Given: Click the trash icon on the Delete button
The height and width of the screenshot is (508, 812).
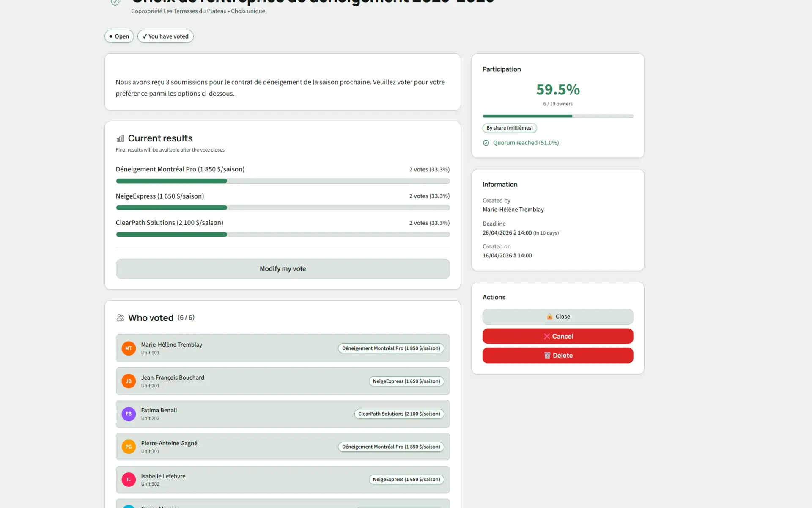Looking at the screenshot, I should pyautogui.click(x=547, y=355).
